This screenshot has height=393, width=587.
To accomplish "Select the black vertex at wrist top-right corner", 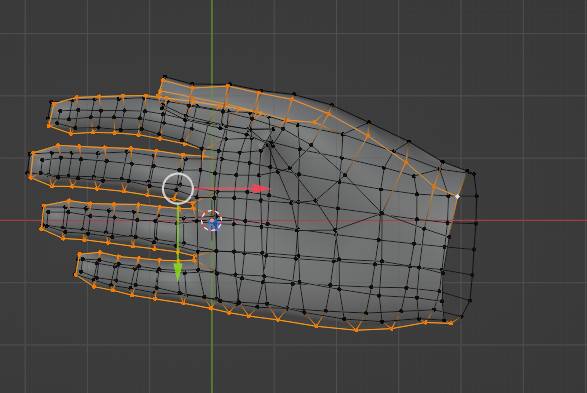I will [474, 174].
